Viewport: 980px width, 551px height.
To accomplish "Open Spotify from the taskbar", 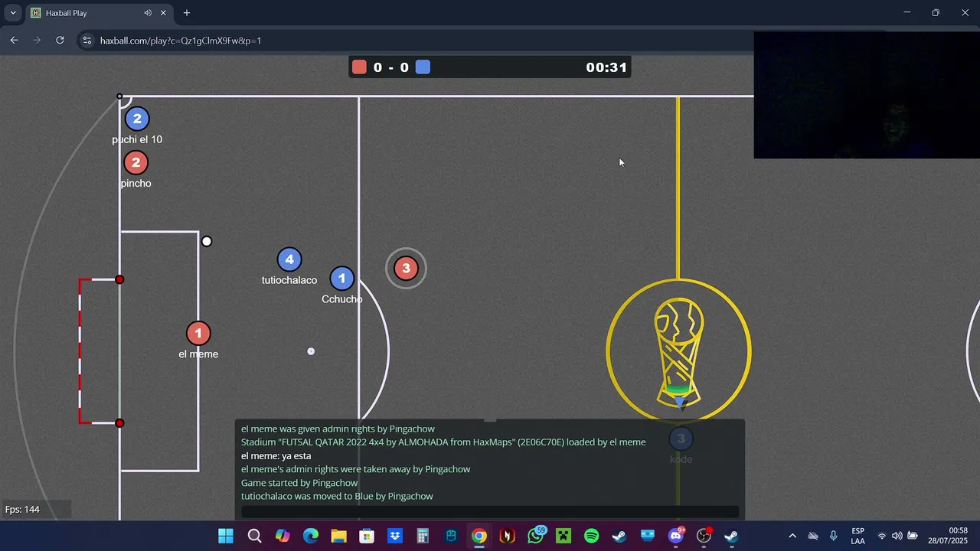I will (x=592, y=536).
